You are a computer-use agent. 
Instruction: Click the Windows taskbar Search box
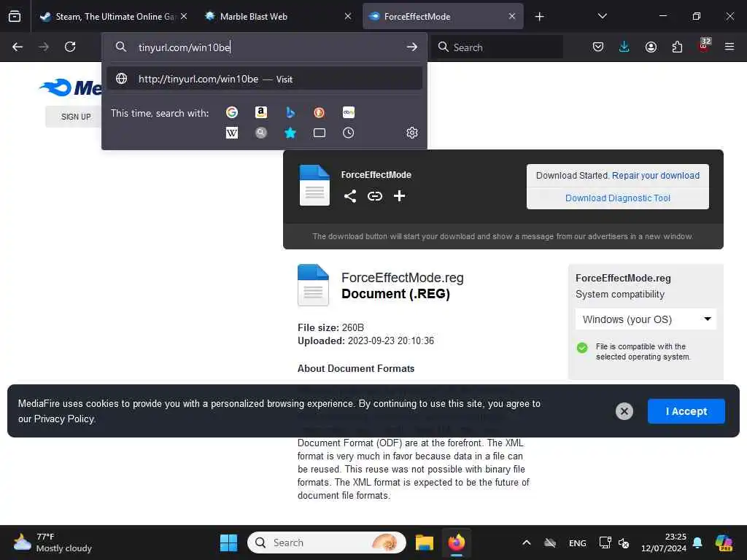click(326, 542)
